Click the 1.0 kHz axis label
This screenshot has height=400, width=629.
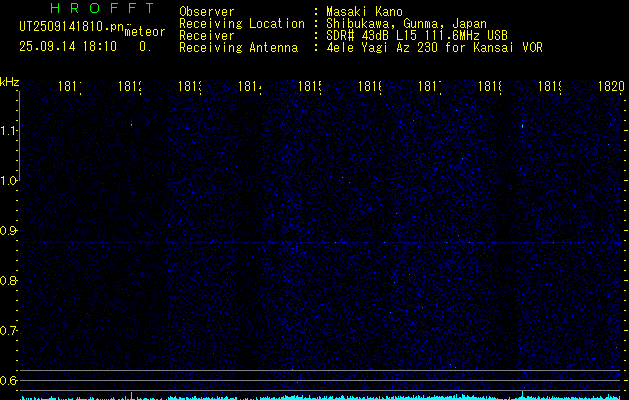click(x=8, y=181)
